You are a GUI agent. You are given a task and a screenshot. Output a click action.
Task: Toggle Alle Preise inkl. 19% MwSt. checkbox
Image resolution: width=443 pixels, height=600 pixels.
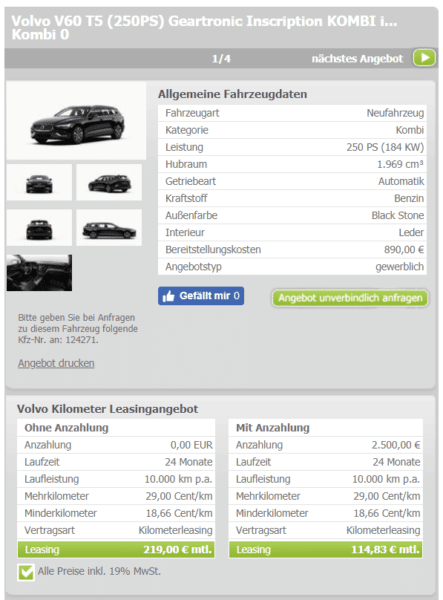(x=26, y=572)
